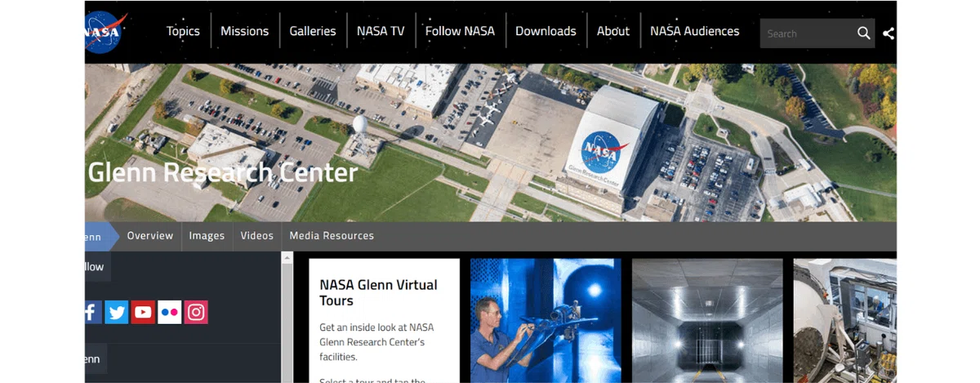Open the rightmost facility hardware thumbnail
This screenshot has width=980, height=383.
click(845, 321)
